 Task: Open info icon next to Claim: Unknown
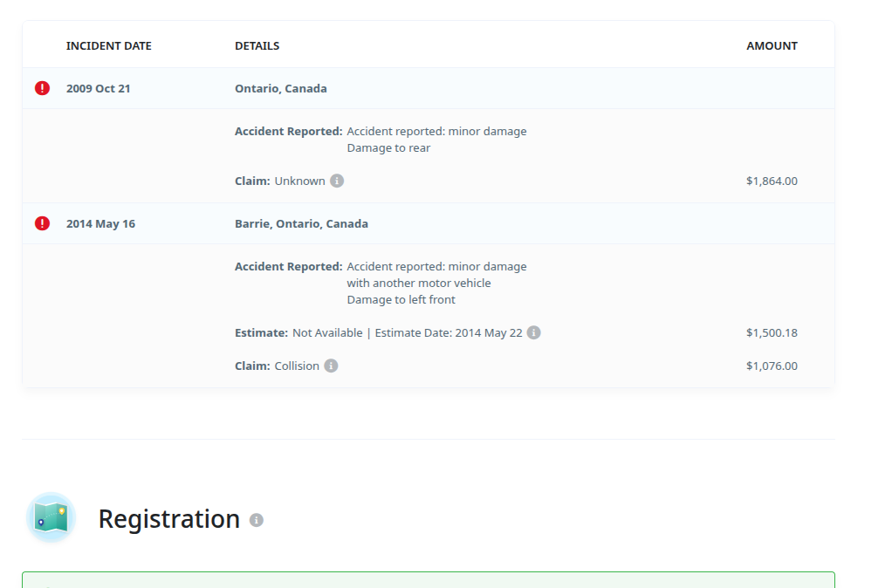[337, 181]
